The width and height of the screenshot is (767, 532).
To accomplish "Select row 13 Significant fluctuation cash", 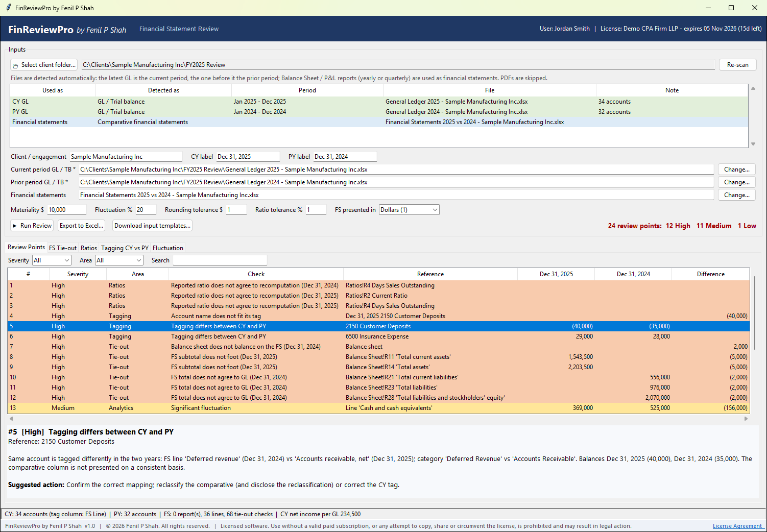I will 378,408.
